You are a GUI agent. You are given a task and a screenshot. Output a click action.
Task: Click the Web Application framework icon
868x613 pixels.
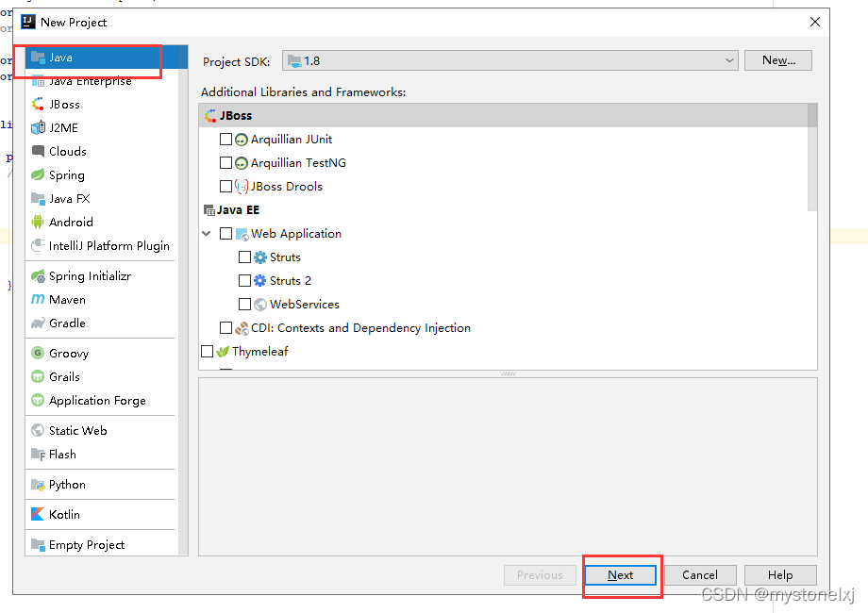pyautogui.click(x=242, y=234)
